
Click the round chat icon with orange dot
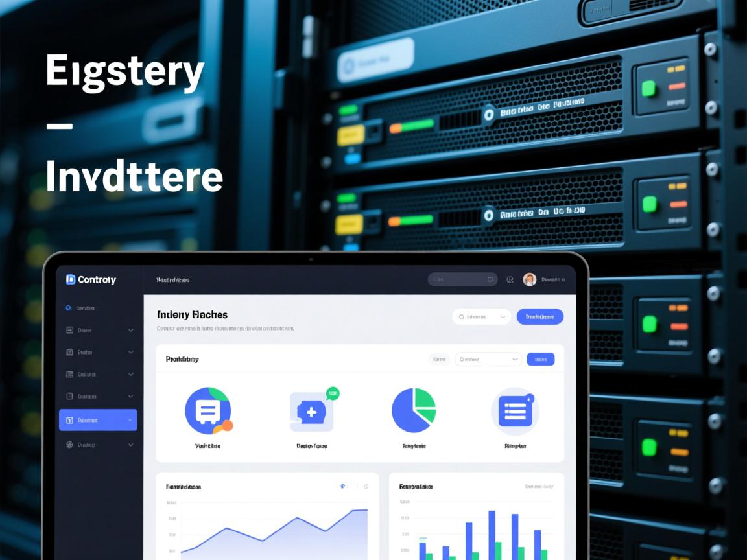pyautogui.click(x=207, y=410)
